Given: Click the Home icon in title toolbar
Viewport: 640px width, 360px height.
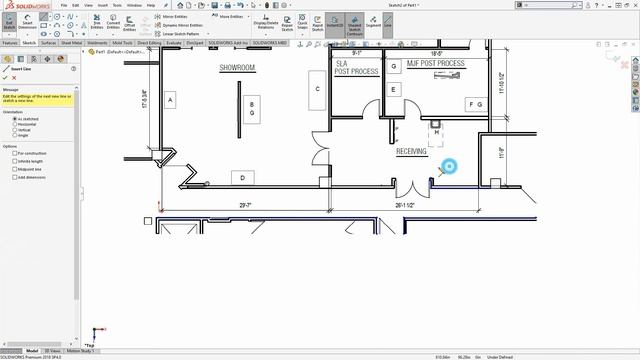Looking at the screenshot, I should (180, 5).
